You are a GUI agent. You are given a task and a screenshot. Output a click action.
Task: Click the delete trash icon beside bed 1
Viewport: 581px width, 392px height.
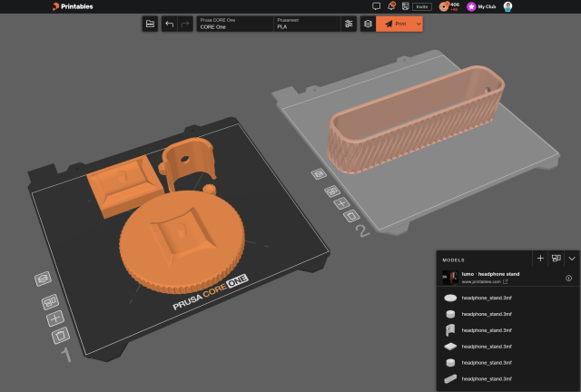tap(61, 336)
